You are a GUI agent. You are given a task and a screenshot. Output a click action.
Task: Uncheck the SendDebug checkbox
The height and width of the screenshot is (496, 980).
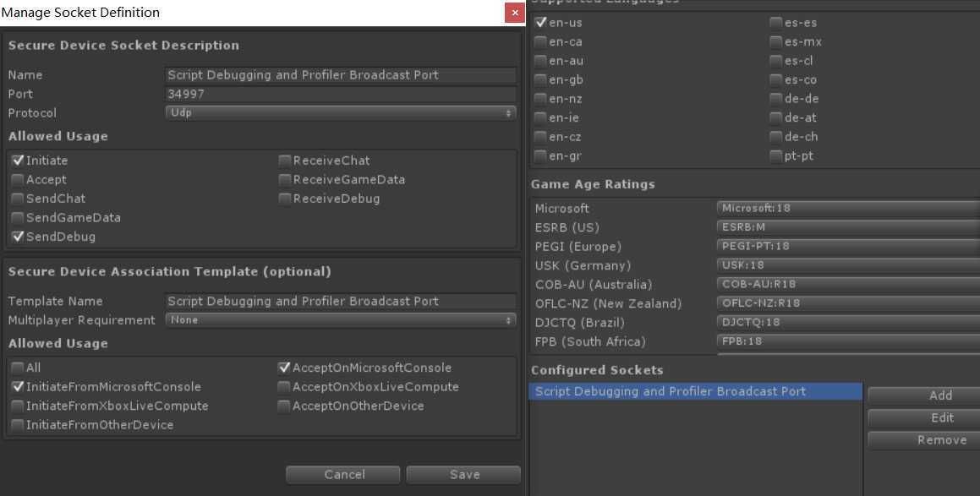point(18,237)
